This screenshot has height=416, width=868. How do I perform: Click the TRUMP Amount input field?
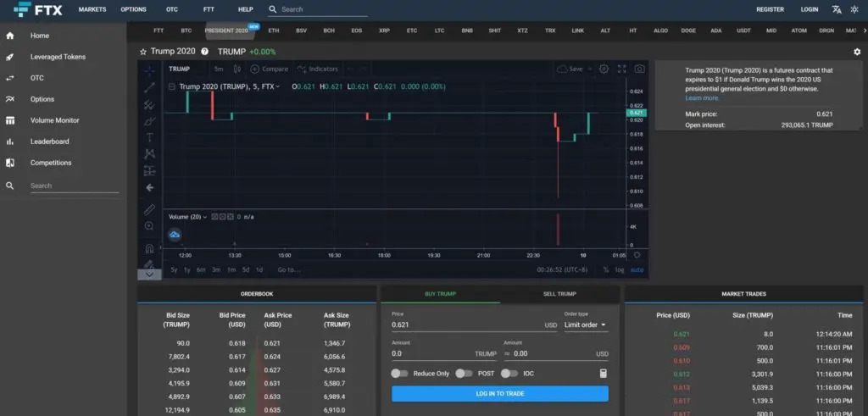(x=446, y=353)
